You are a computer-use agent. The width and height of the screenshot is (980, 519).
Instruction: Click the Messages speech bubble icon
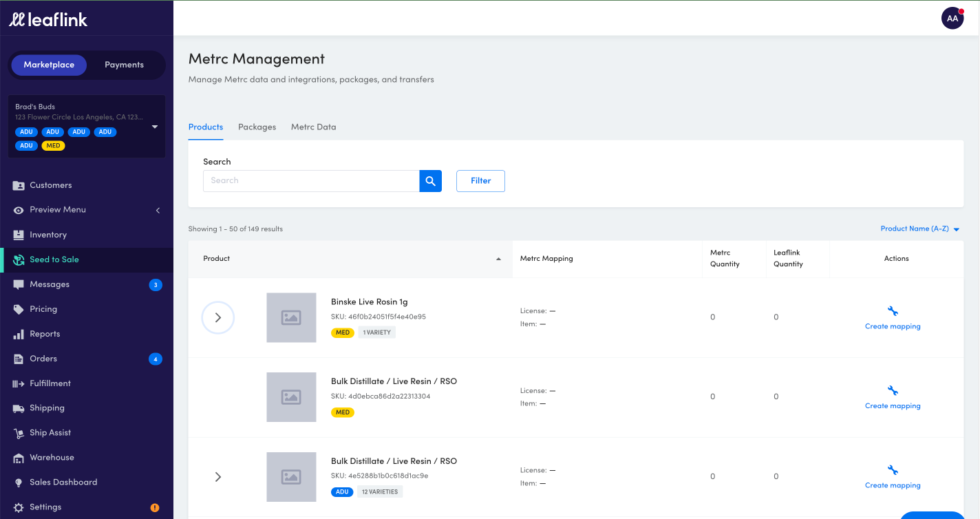[19, 284]
